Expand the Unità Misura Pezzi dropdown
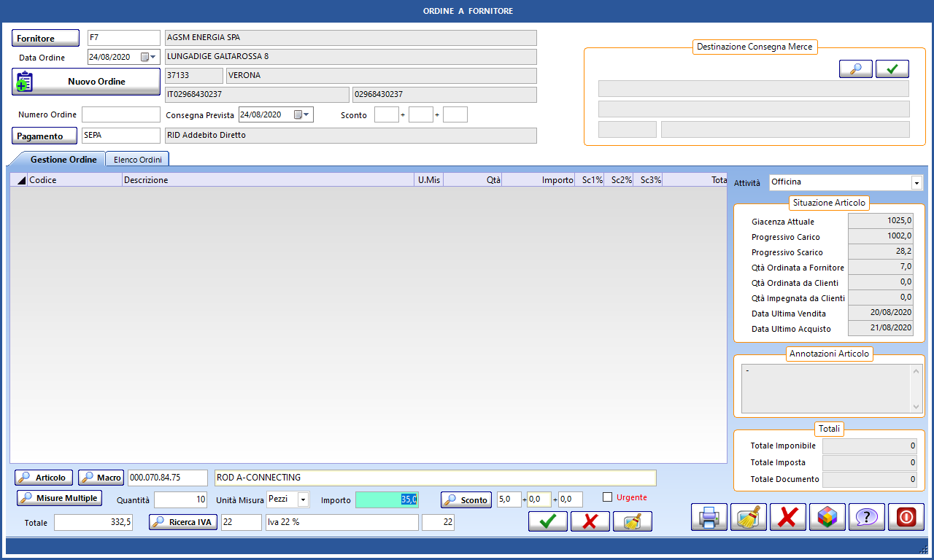 click(x=303, y=499)
